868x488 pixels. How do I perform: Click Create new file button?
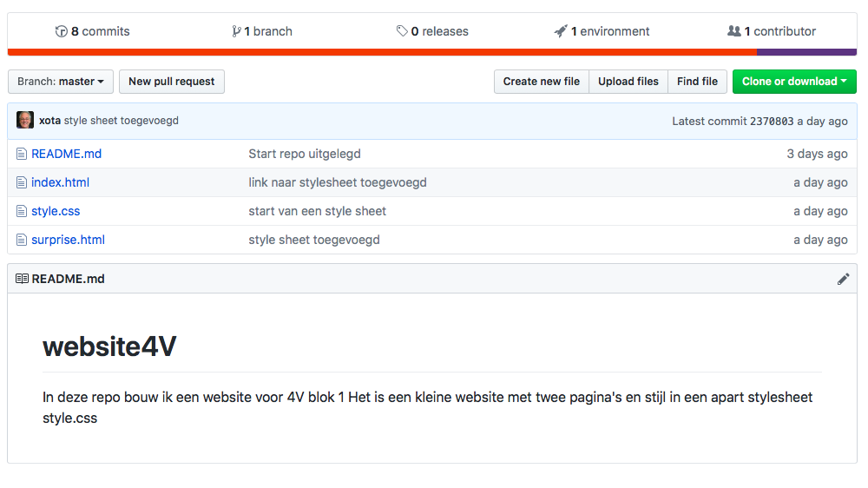click(542, 82)
